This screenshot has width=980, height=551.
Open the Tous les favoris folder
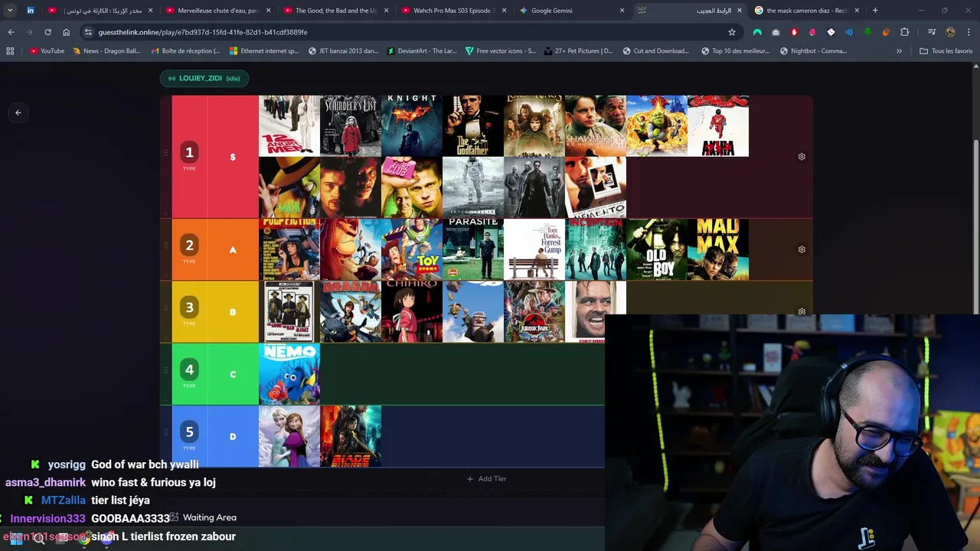coord(946,51)
